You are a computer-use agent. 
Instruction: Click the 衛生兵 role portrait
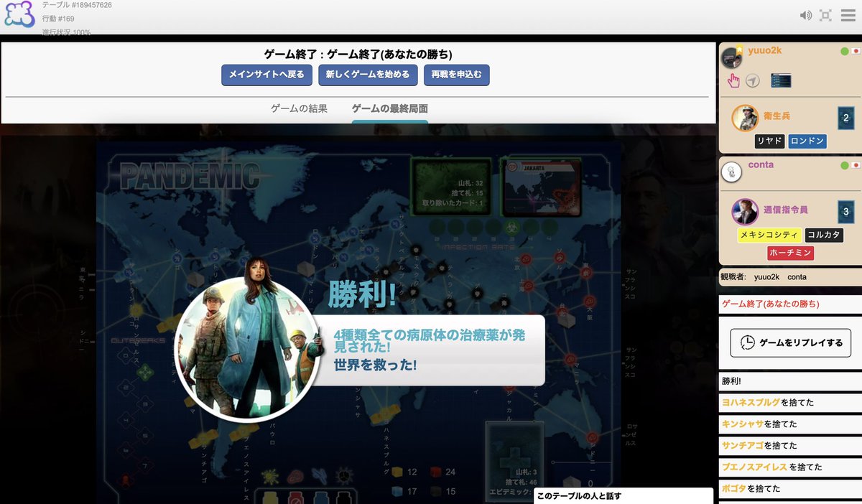point(745,118)
